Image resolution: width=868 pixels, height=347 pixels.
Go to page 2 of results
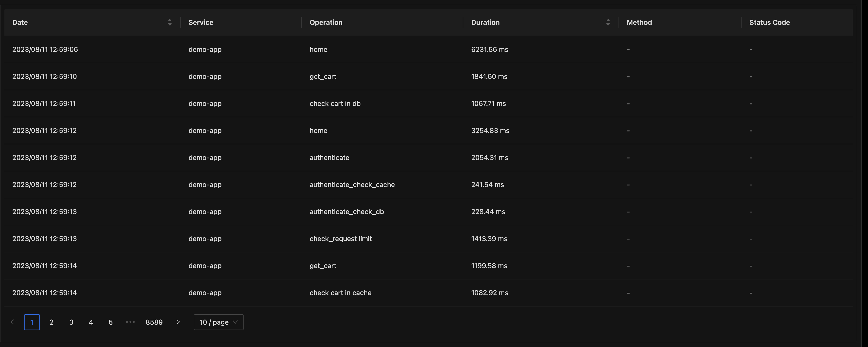tap(51, 322)
